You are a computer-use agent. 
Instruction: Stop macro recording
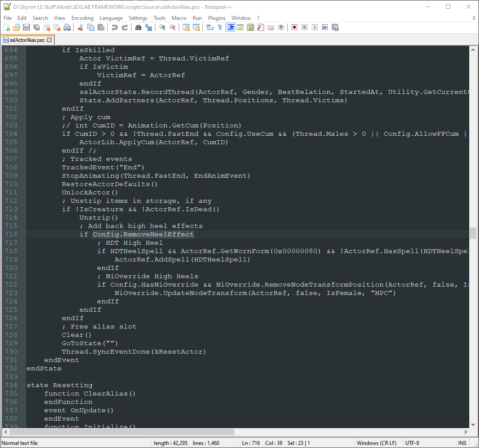[x=305, y=27]
